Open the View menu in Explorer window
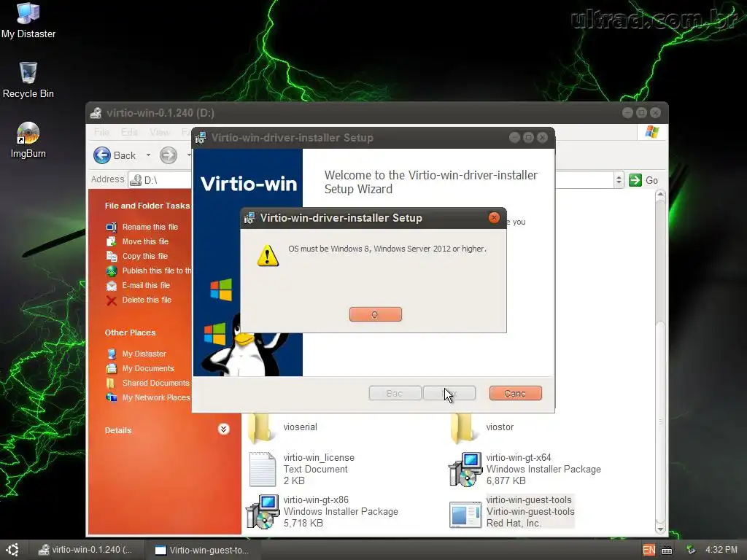Viewport: 747px width, 560px height. tap(159, 132)
